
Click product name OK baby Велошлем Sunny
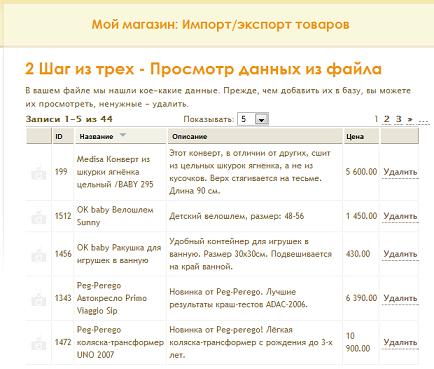(x=115, y=216)
